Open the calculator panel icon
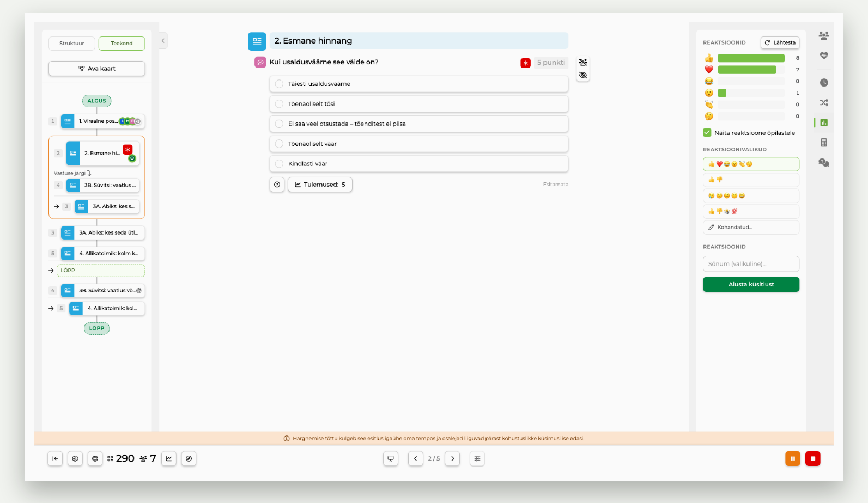This screenshot has width=868, height=503. click(x=823, y=143)
